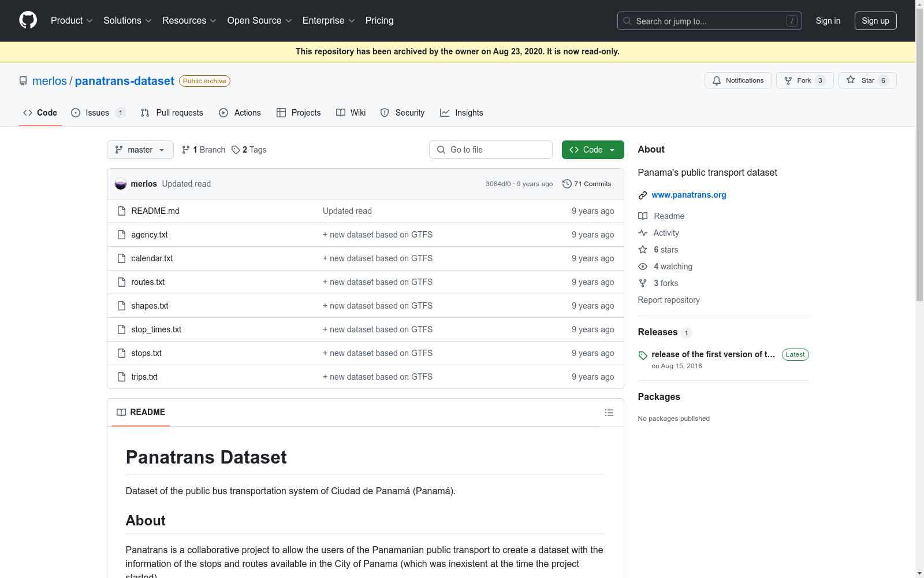Image resolution: width=924 pixels, height=578 pixels.
Task: Expand the Product menu
Action: pos(72,21)
